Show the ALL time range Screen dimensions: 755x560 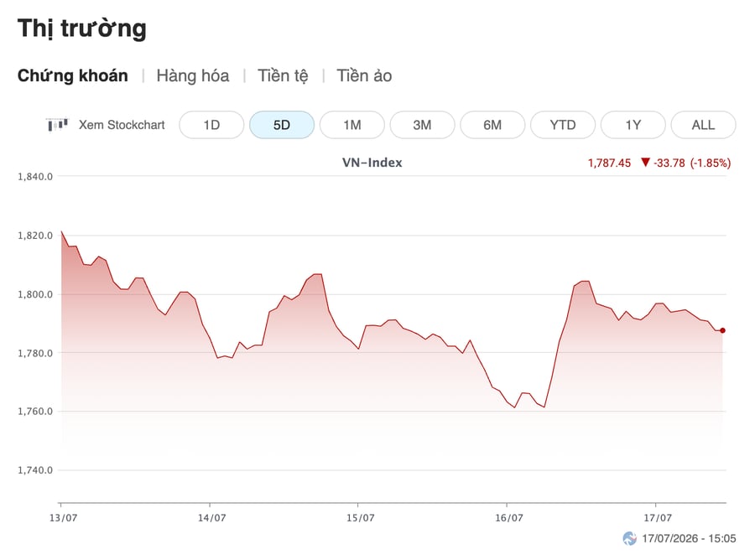pyautogui.click(x=703, y=125)
